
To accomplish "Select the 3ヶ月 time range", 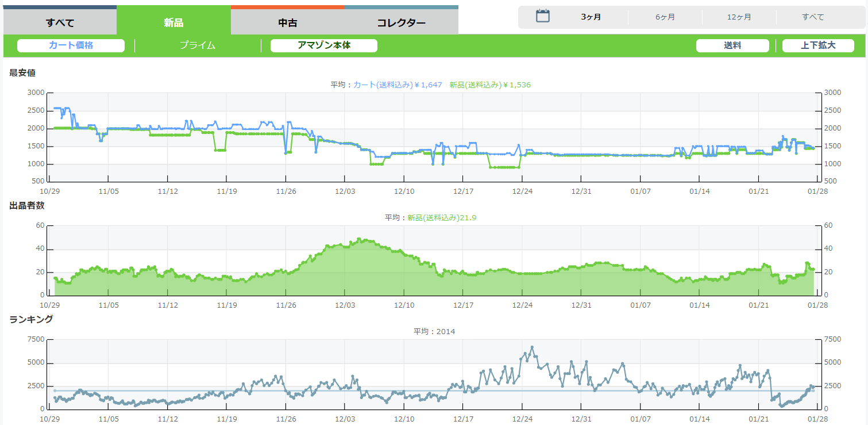I will tap(591, 17).
